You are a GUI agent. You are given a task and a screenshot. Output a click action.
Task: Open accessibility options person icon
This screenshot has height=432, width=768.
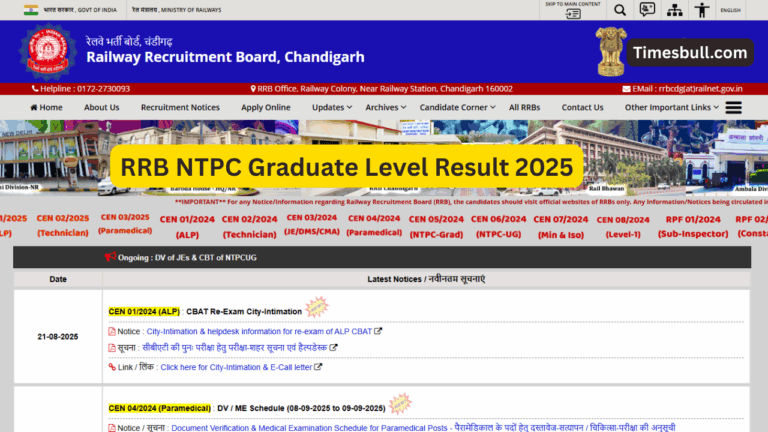[701, 10]
